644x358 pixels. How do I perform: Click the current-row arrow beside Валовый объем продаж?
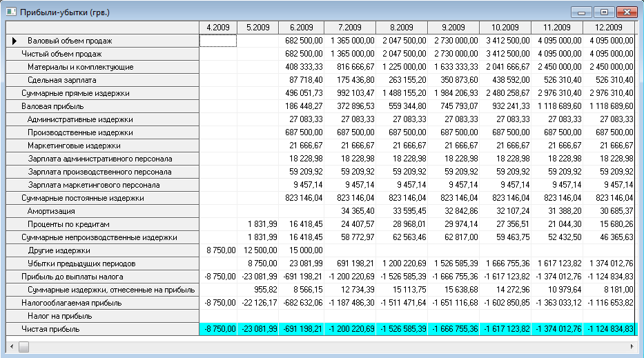[14, 41]
